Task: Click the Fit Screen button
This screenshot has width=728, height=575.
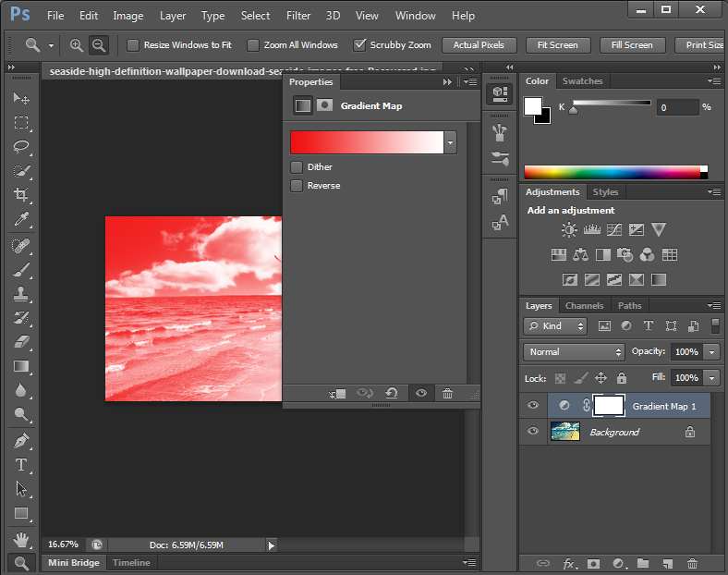Action: 557,44
